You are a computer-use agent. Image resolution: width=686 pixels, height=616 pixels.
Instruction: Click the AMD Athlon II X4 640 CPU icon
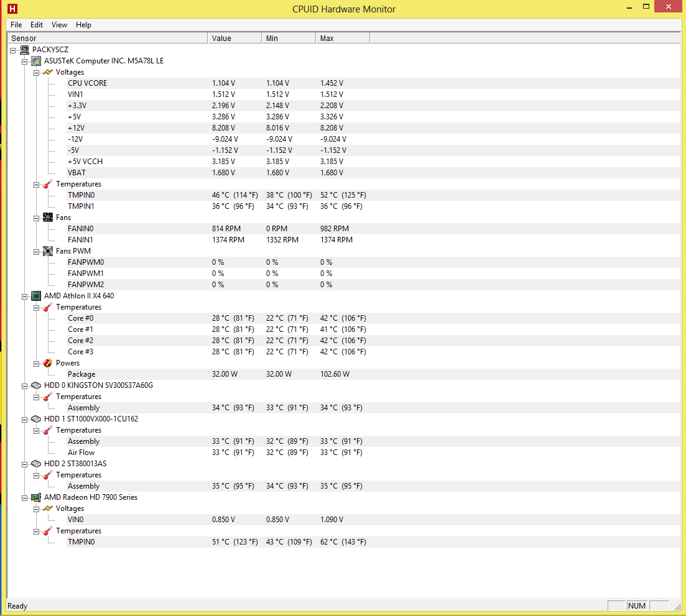(x=36, y=296)
